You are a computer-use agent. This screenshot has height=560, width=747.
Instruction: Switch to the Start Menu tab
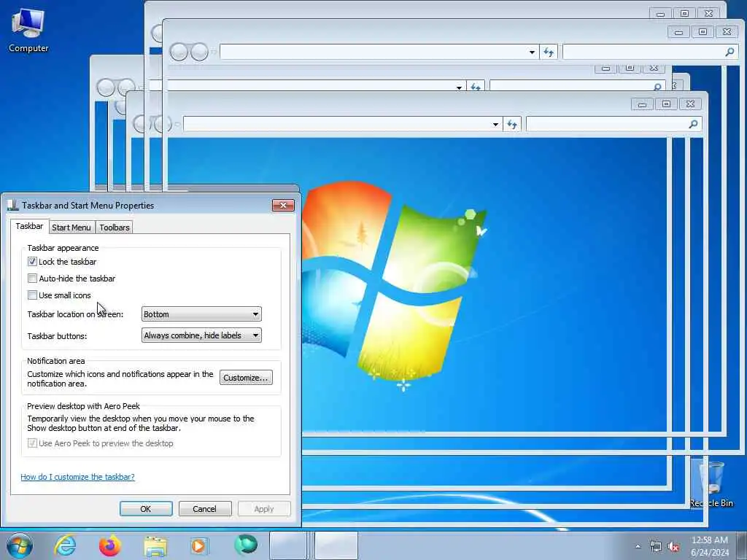(x=71, y=227)
